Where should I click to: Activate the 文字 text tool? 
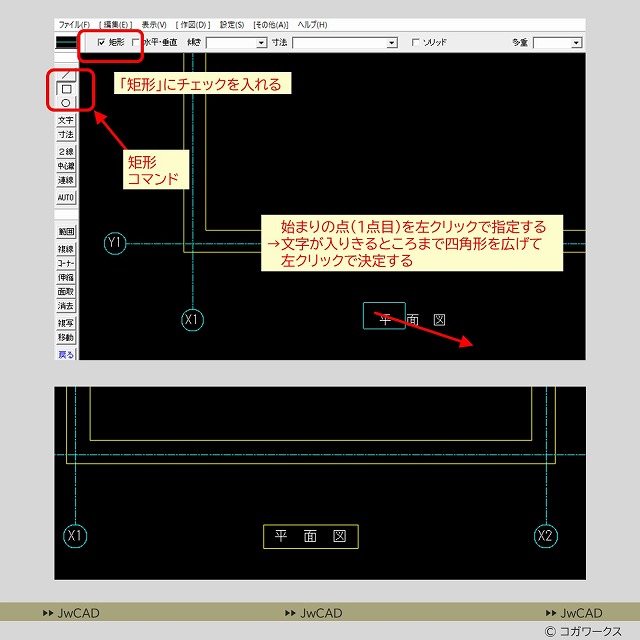pyautogui.click(x=66, y=120)
